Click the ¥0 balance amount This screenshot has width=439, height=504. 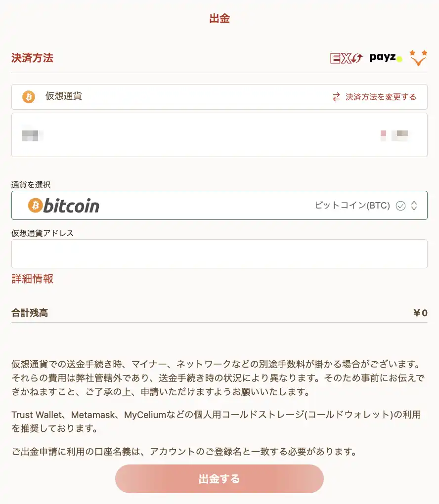click(420, 313)
